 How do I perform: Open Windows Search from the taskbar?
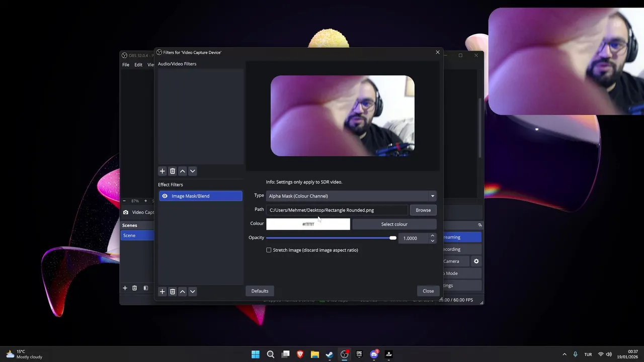[271, 354]
